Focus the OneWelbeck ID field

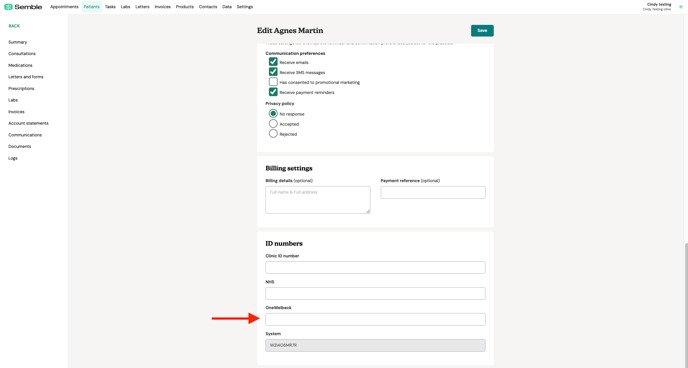pos(375,319)
